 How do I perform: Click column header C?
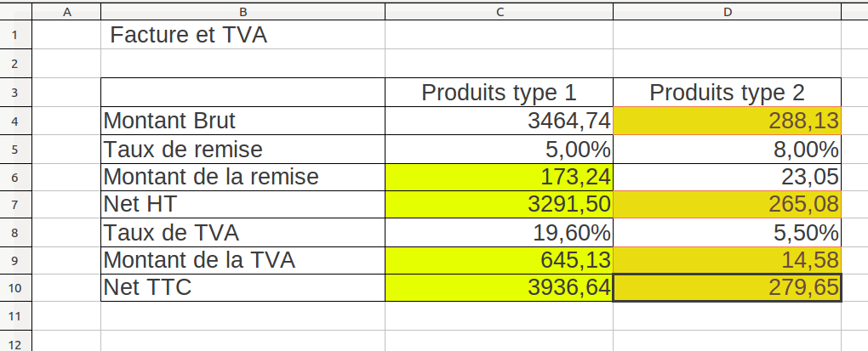(499, 11)
